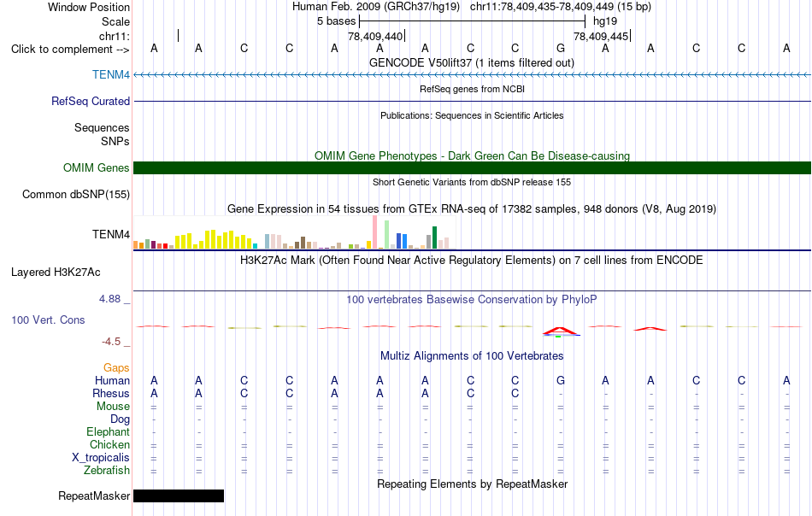Click the Scale label

(115, 21)
